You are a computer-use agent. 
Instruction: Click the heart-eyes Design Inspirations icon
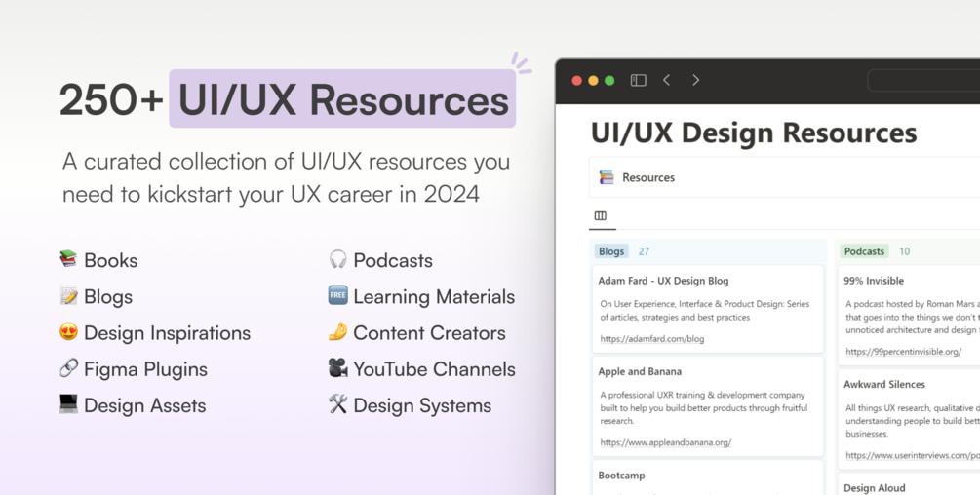point(68,331)
